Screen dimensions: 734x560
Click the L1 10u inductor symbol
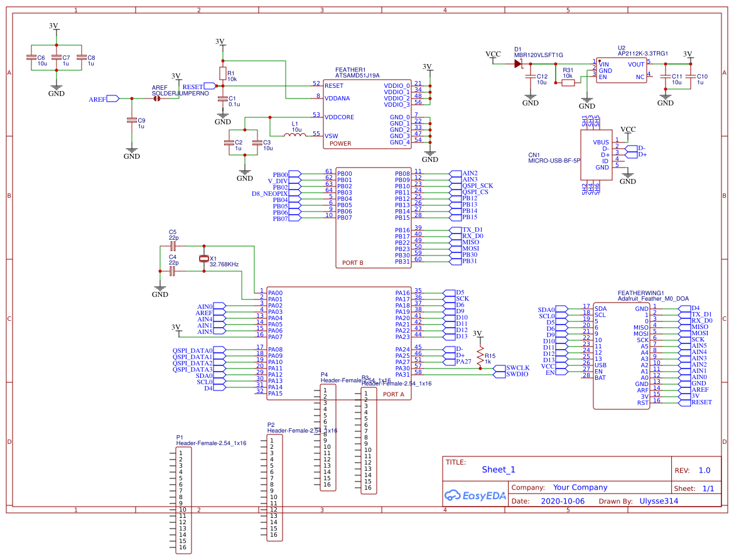pyautogui.click(x=293, y=135)
